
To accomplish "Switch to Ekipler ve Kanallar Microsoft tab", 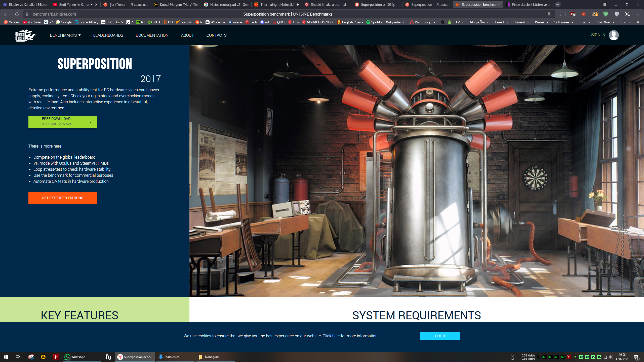I will tap(25, 5).
